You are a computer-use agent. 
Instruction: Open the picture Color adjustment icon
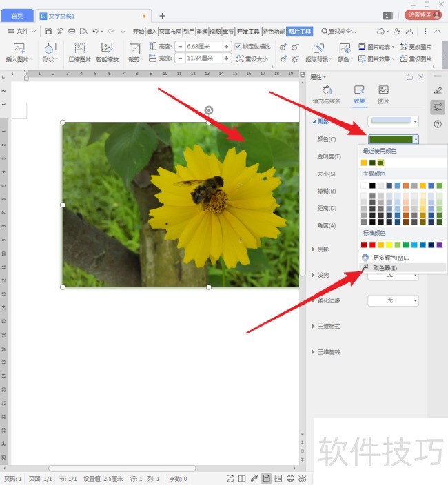pyautogui.click(x=345, y=48)
